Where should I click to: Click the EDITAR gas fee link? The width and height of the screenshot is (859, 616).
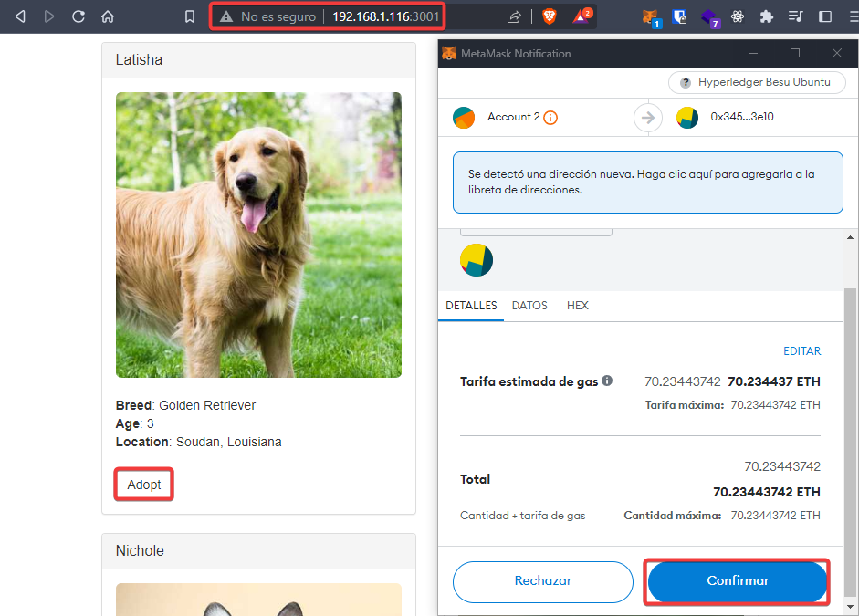coord(801,351)
